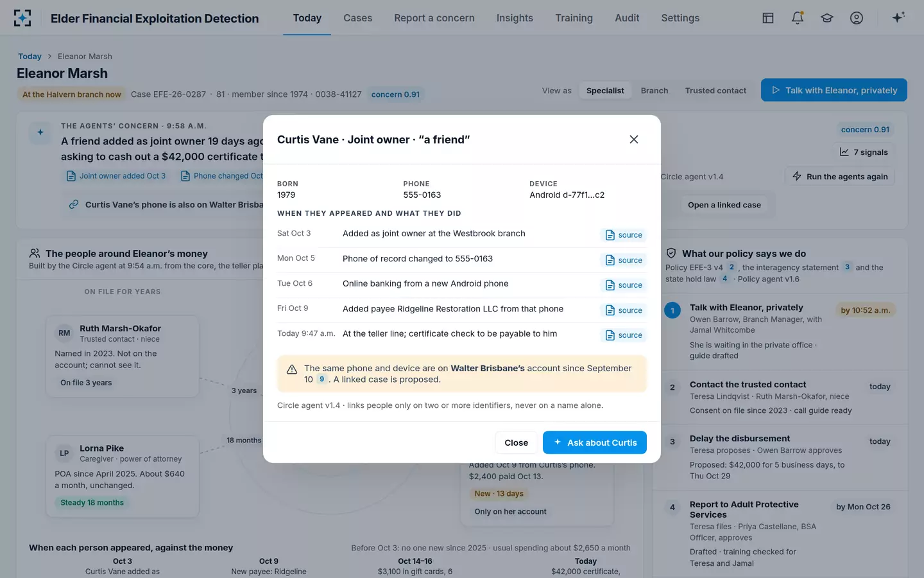Open source for teller line certificate row
924x578 pixels.
(624, 335)
